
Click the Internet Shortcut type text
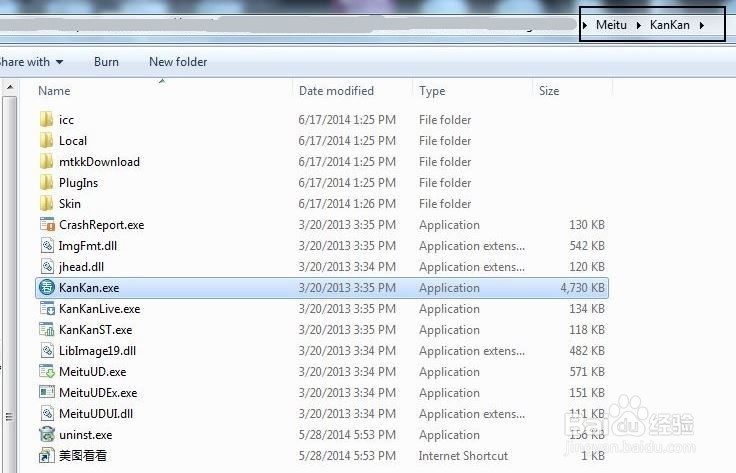(463, 456)
